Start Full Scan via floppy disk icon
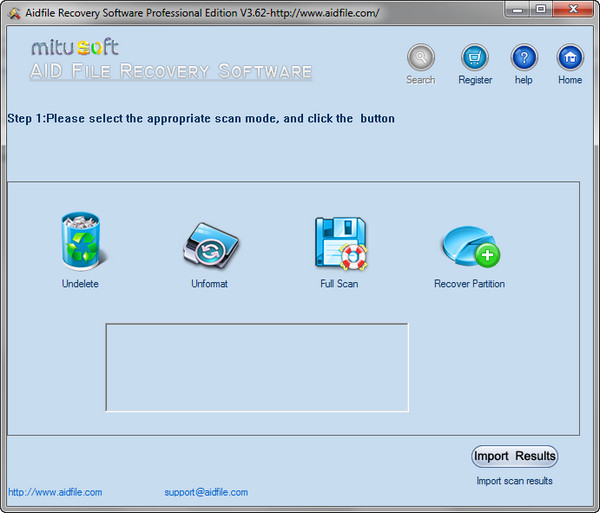Viewport: 600px width, 513px height. tap(341, 244)
